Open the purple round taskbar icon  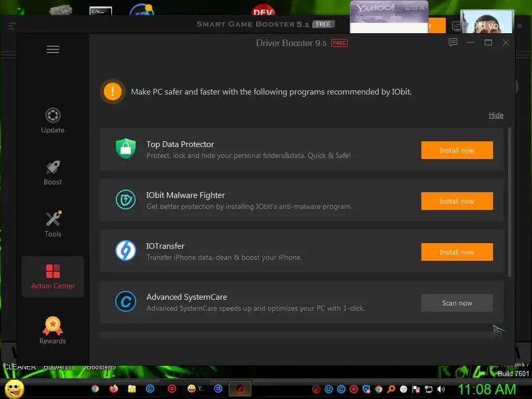[218, 389]
